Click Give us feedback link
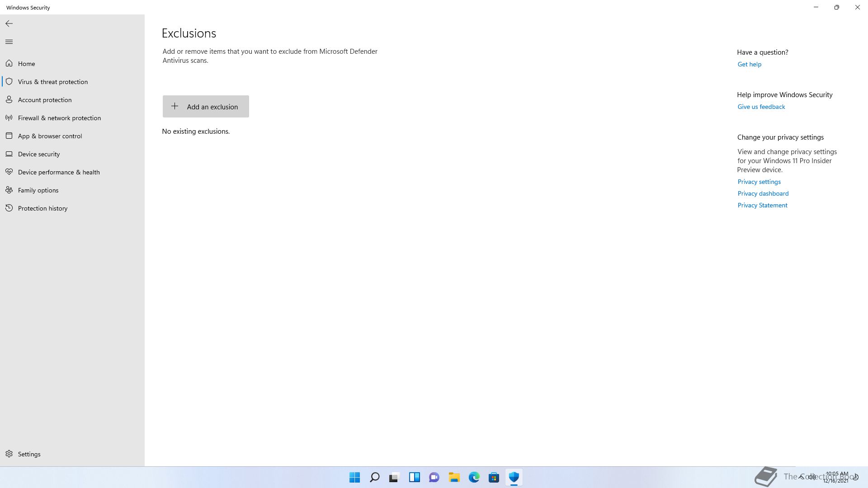The image size is (868, 488). coord(761,107)
